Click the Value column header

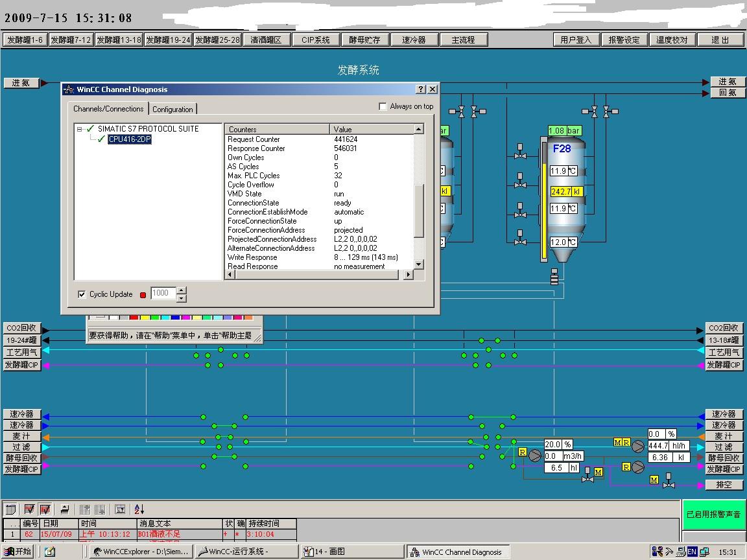[x=372, y=129]
